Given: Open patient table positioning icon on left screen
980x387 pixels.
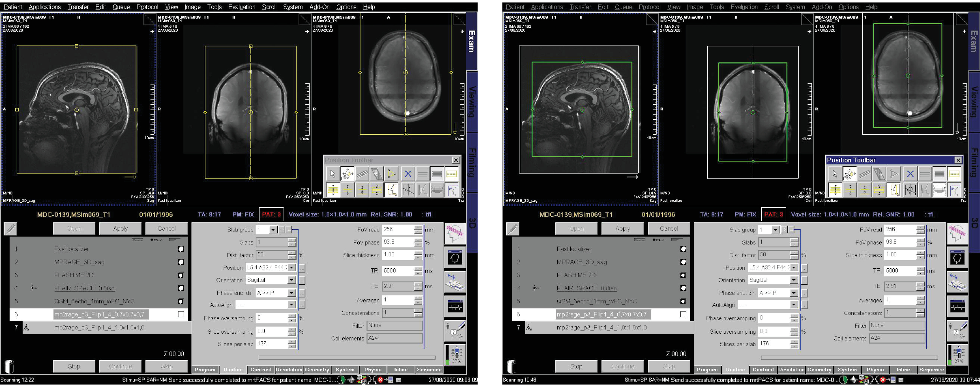Looking at the screenshot, I should click(455, 282).
